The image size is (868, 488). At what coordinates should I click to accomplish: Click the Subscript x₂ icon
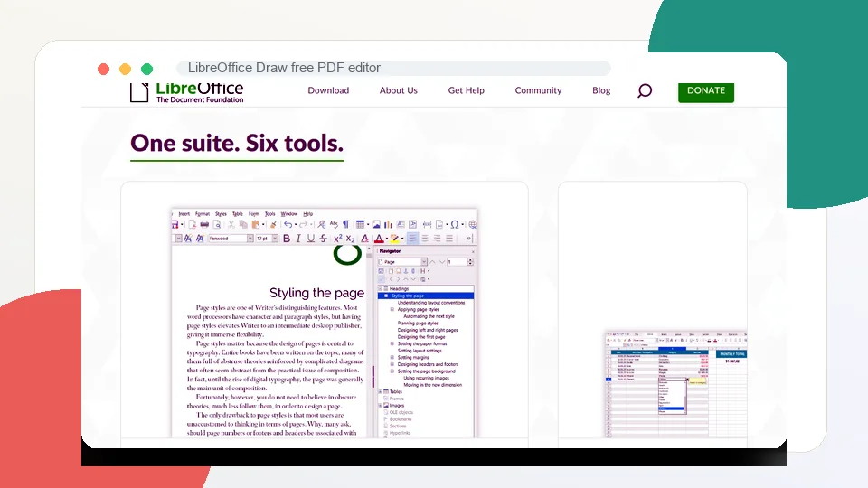tap(351, 239)
